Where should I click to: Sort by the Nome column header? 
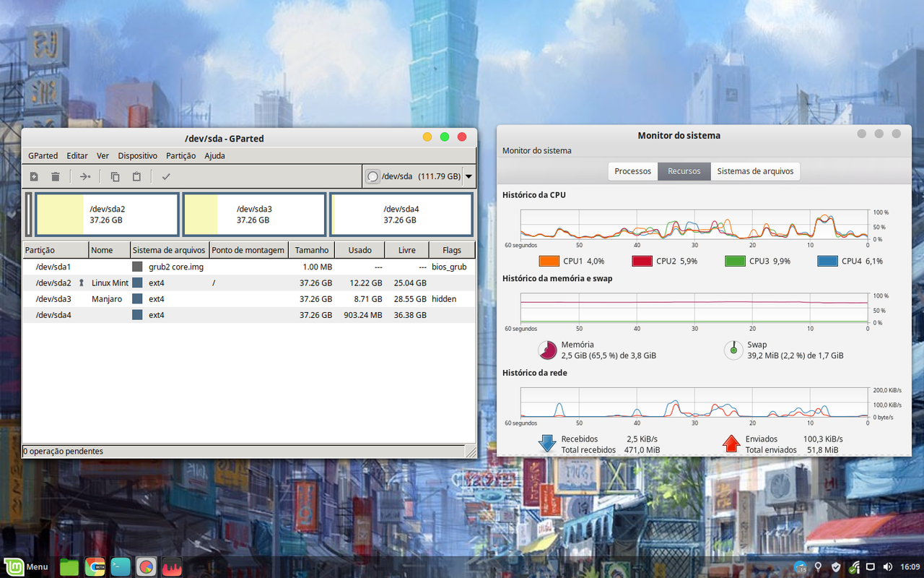tap(109, 250)
